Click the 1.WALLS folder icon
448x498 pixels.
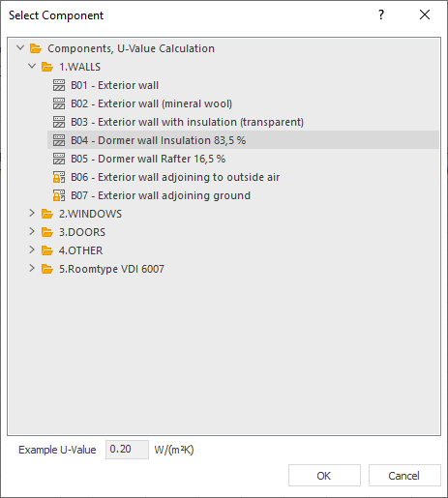click(47, 67)
